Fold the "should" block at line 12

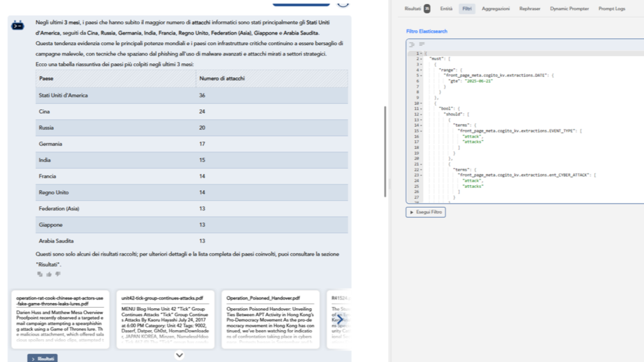click(x=422, y=114)
